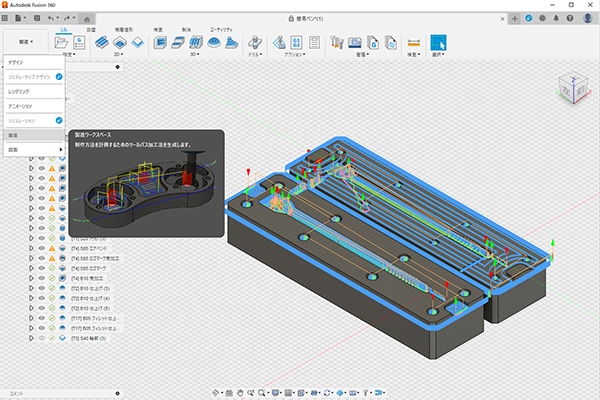Toggle eye visibility for [T3] S40 輪郭 (3)
Screen dimensions: 600x400
click(43, 338)
